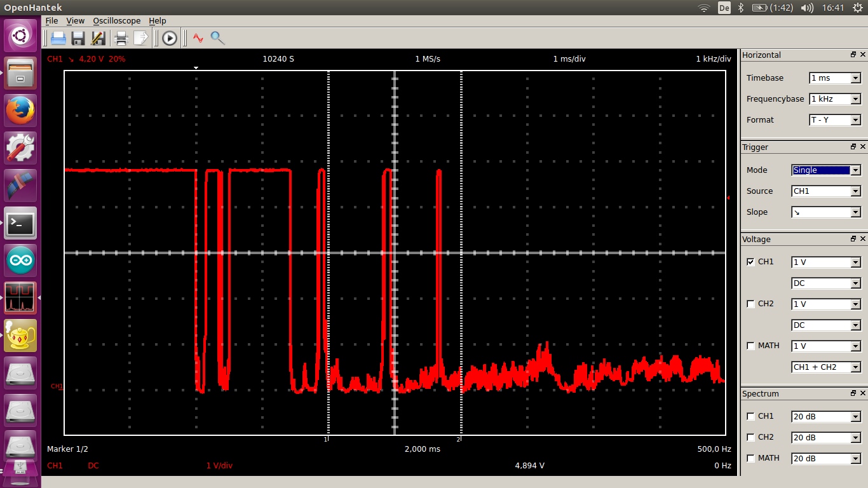Click the Print icon in toolbar
The image size is (868, 488).
click(121, 38)
